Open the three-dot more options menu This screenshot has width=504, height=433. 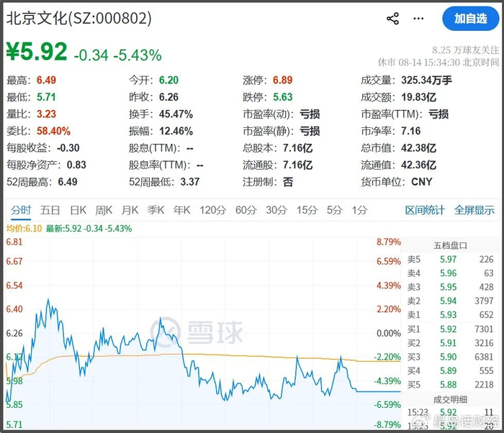418,19
